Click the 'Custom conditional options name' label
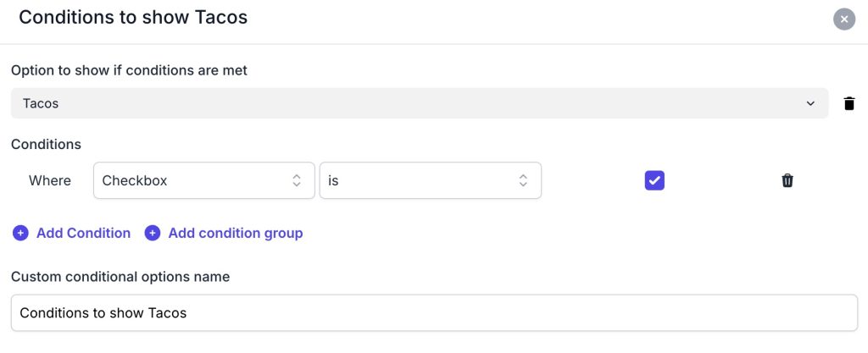The width and height of the screenshot is (868, 353). [x=120, y=276]
